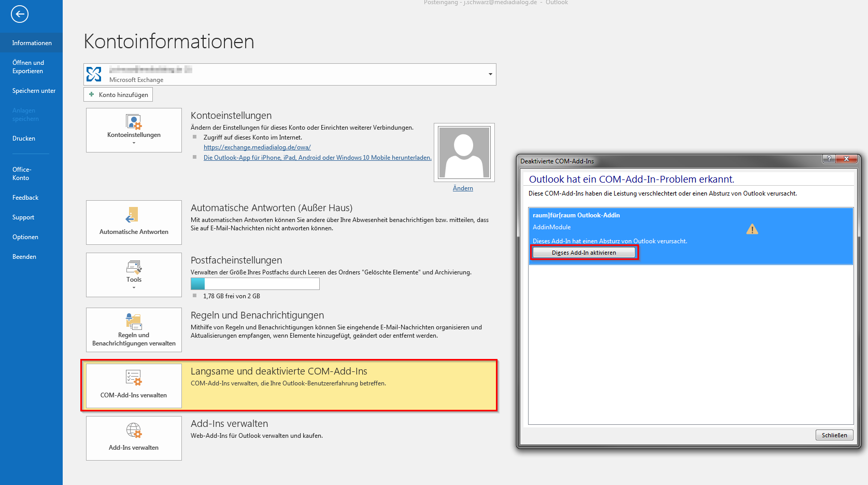This screenshot has width=868, height=485.
Task: Click the green plus icon beside Konto hinzufügen
Action: [92, 94]
